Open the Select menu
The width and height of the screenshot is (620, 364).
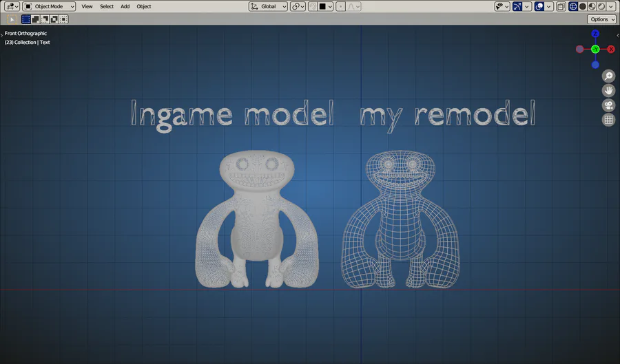pyautogui.click(x=107, y=6)
